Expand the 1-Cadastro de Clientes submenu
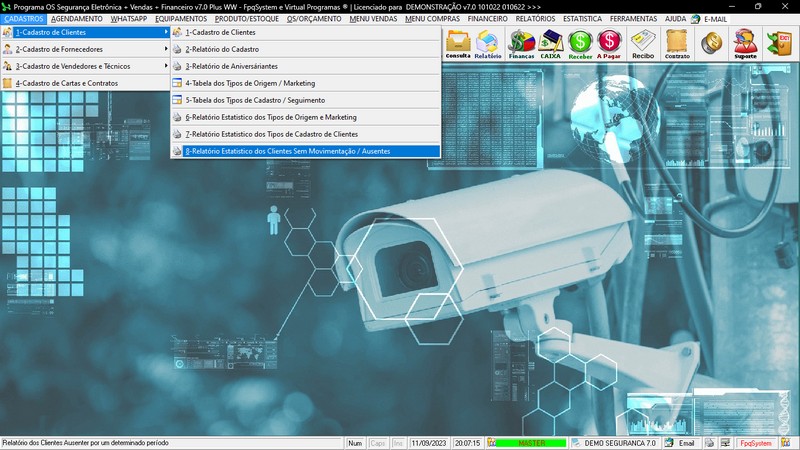This screenshot has width=800, height=450. [85, 32]
